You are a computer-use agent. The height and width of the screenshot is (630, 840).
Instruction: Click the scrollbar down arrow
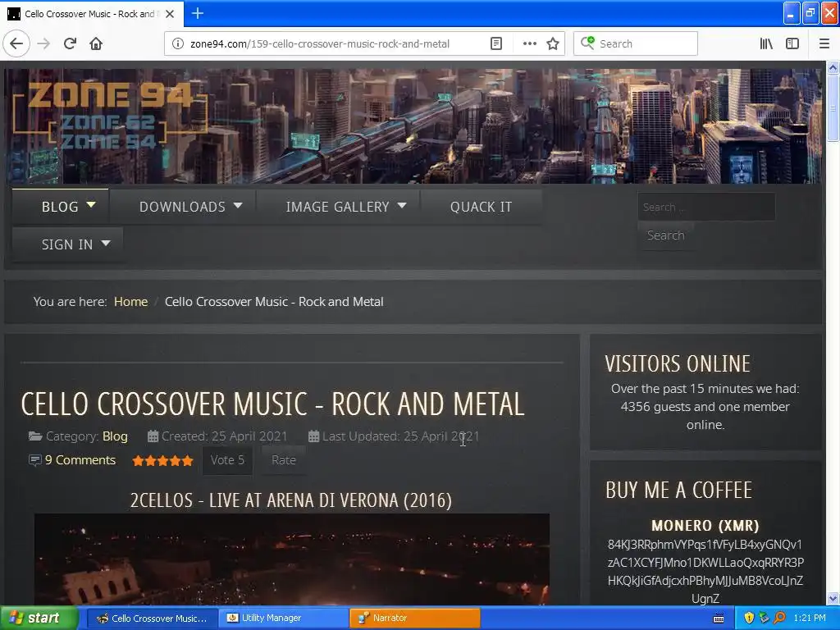coord(833,598)
